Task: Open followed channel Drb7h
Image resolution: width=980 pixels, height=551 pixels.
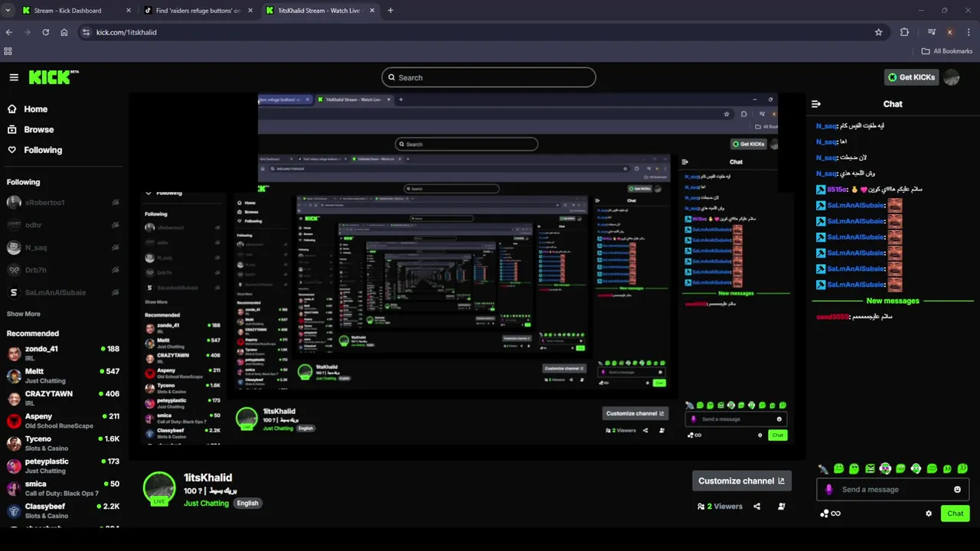Action: pyautogui.click(x=63, y=270)
